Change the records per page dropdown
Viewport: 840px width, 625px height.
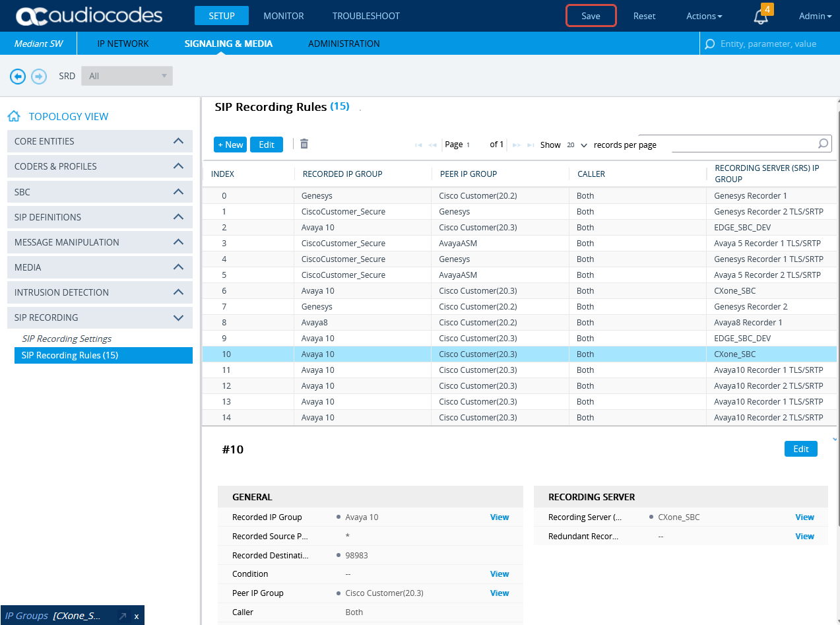[x=576, y=145]
